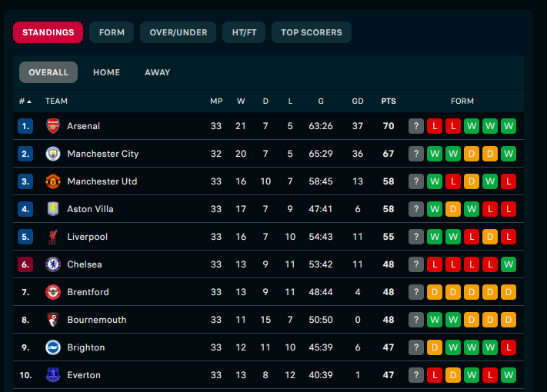Switch to the HOME standings filter
Screen dimensions: 547x392
[106, 72]
